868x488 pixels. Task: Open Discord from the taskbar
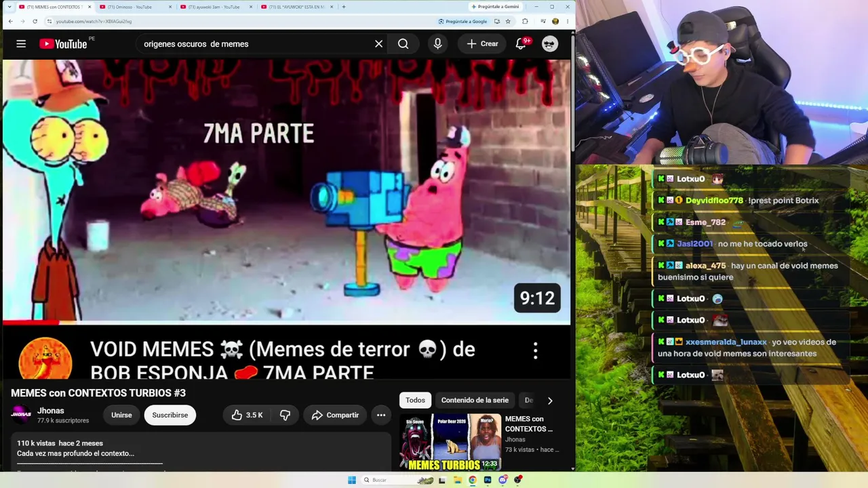[x=502, y=480]
